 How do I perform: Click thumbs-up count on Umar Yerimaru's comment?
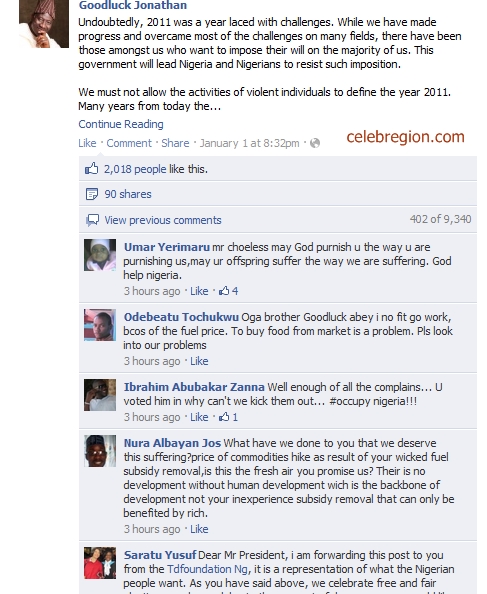coord(228,291)
